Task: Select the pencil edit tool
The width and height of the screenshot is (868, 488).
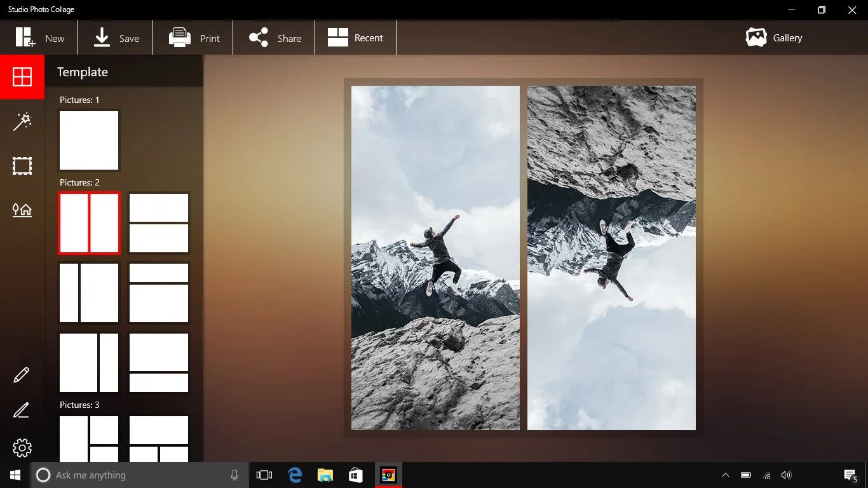Action: coord(22,375)
